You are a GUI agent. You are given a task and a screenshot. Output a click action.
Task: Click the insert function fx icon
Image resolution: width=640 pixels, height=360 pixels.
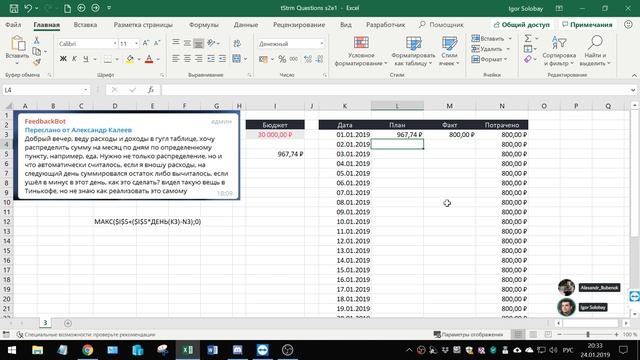(151, 90)
